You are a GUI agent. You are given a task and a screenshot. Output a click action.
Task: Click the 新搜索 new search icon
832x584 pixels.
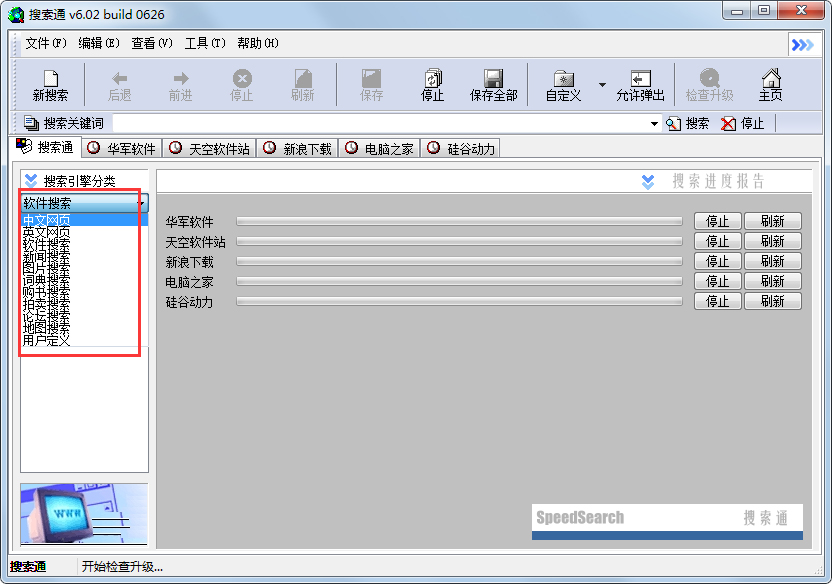[x=50, y=79]
